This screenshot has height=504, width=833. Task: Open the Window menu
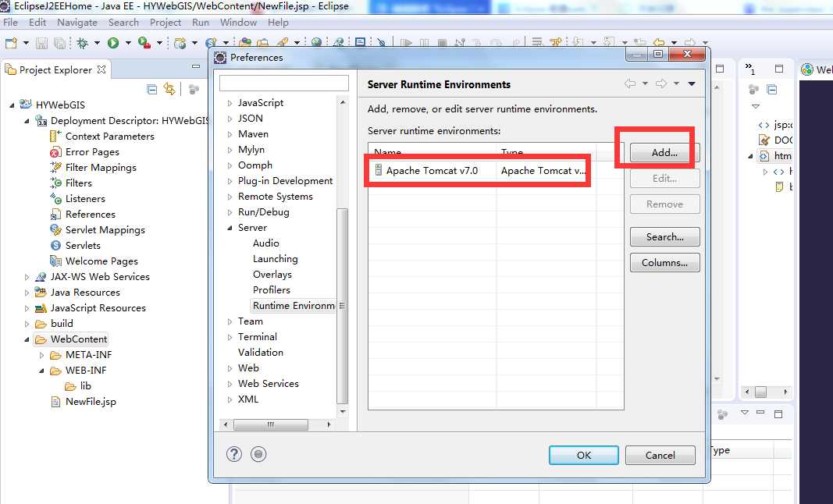click(x=239, y=23)
